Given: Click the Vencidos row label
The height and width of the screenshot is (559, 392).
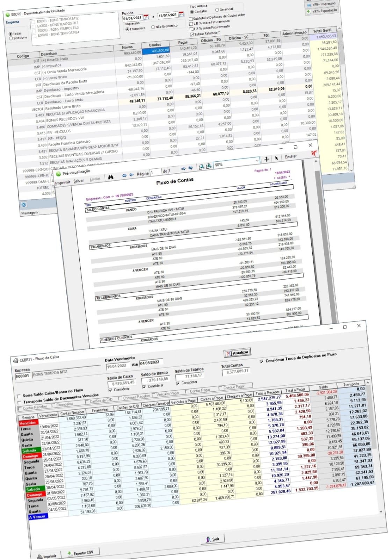Looking at the screenshot, I should coord(28,423).
